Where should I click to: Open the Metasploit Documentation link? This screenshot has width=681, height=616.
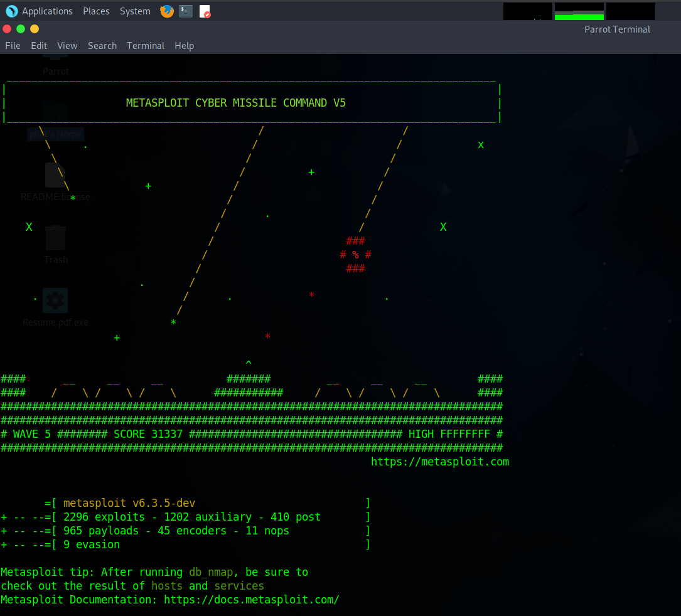click(x=252, y=599)
